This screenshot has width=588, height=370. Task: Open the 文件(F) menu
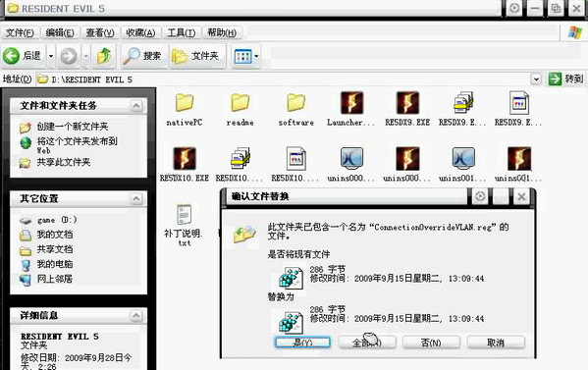20,33
